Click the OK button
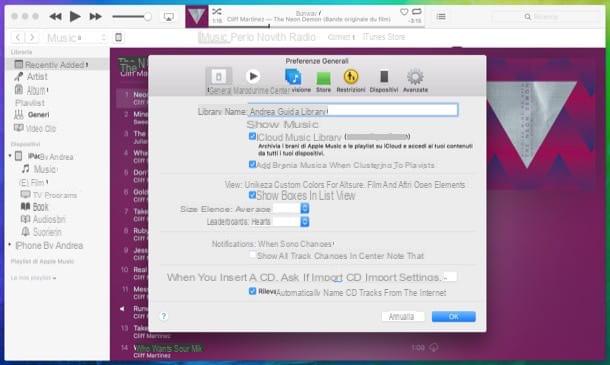 454,316
